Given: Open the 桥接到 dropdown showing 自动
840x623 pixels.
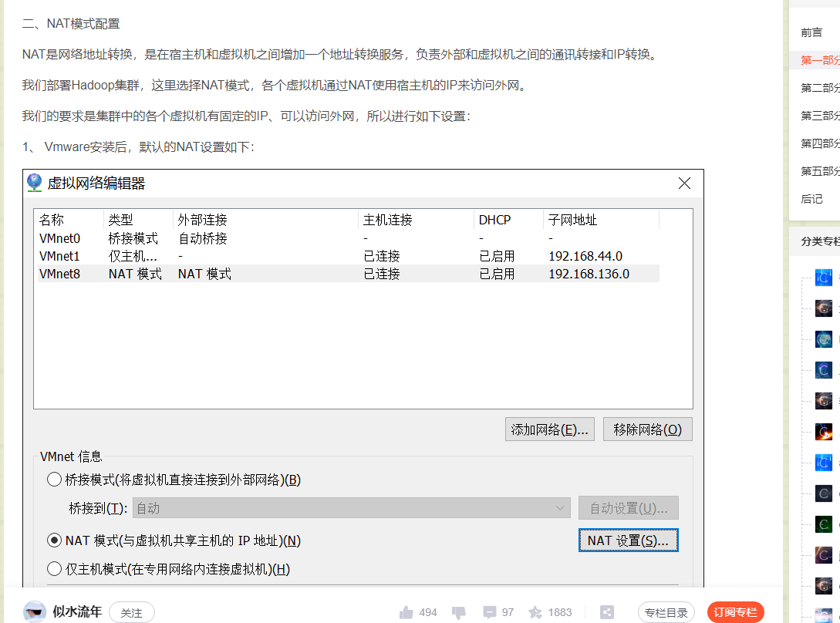Looking at the screenshot, I should click(x=351, y=508).
